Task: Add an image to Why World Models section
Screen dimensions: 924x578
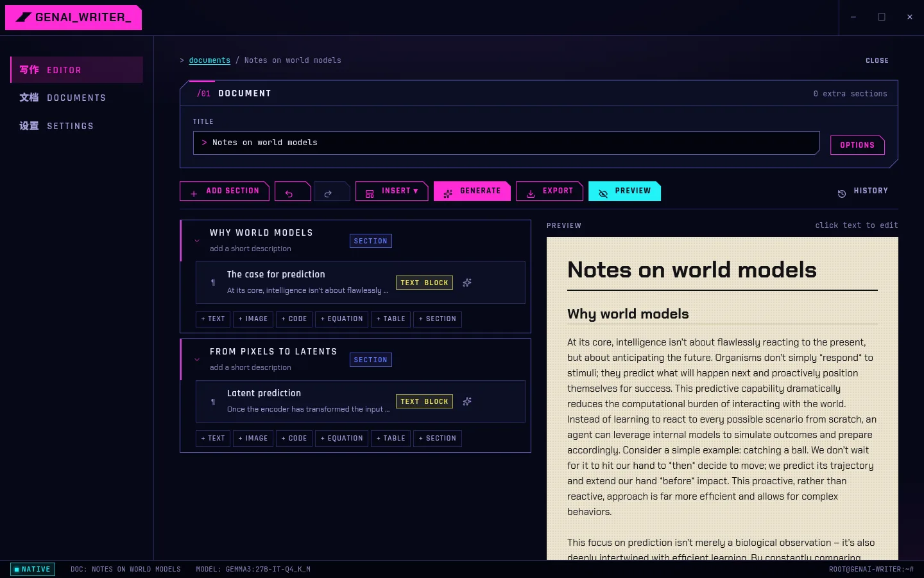Action: [253, 319]
